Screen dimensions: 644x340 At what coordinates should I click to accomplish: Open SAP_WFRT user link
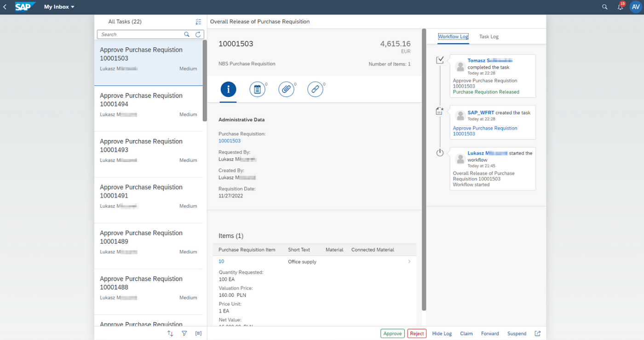tap(481, 113)
